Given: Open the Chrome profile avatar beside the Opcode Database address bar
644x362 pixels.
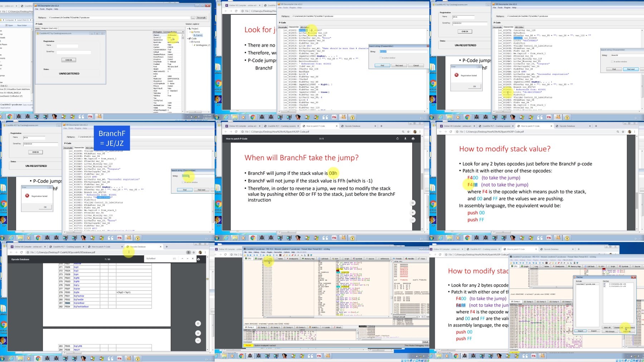Looking at the screenshot, I should click(200, 252).
